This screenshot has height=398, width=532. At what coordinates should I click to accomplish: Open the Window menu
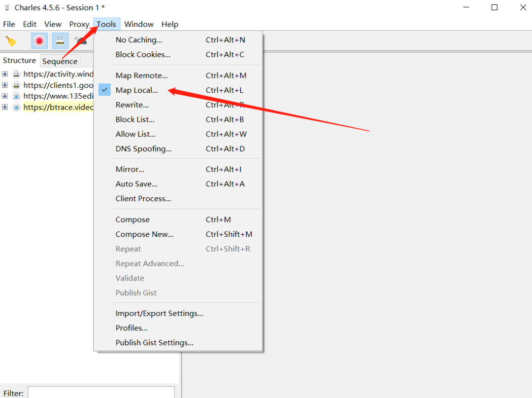[139, 24]
